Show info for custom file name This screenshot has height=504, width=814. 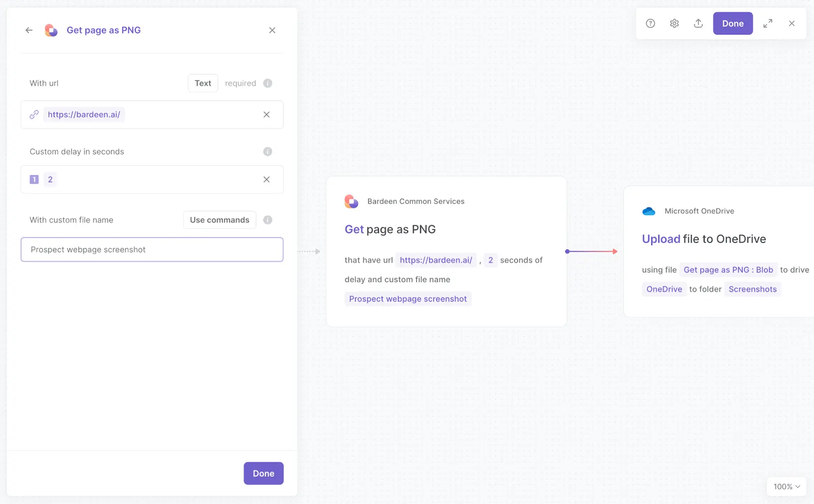(268, 220)
